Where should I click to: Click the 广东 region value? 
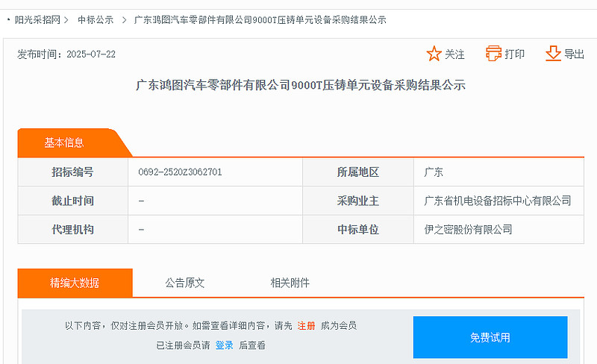tap(434, 172)
